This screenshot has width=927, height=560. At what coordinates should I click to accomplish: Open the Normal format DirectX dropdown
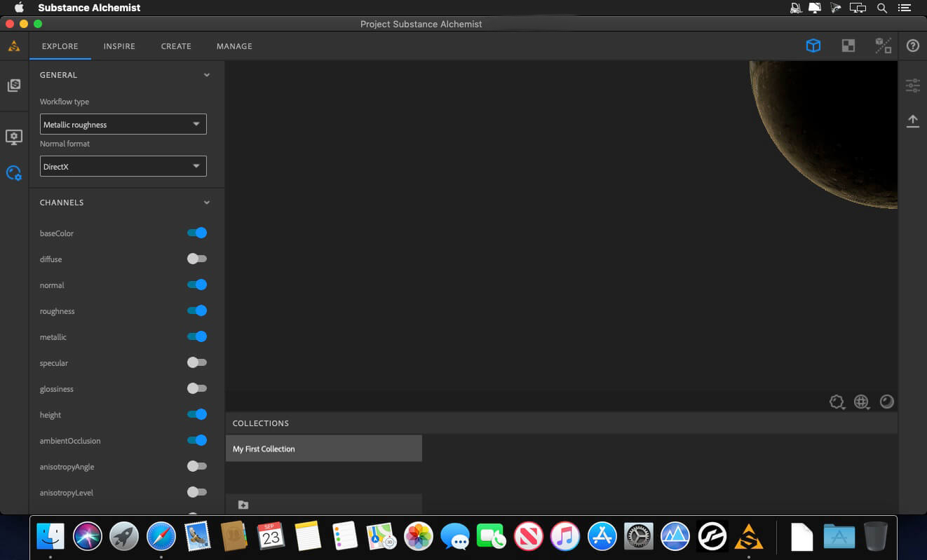pyautogui.click(x=123, y=166)
